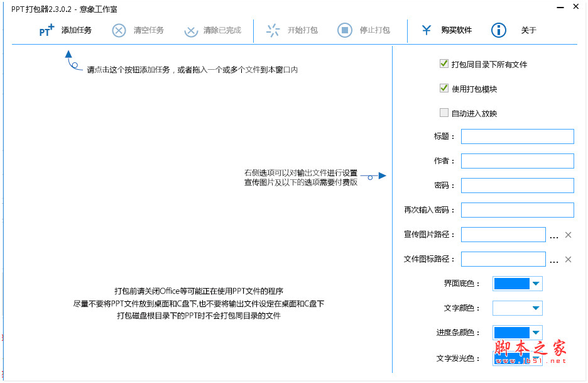Toggle the 使用打包模块 checkbox

pos(444,88)
